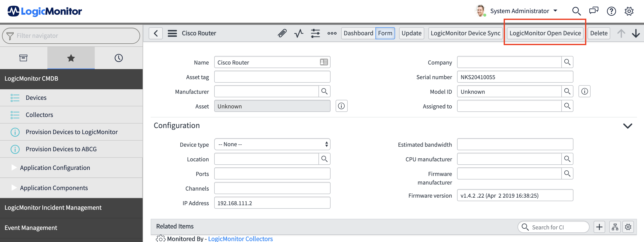Open the LogicMonitor Collectors link

click(240, 238)
